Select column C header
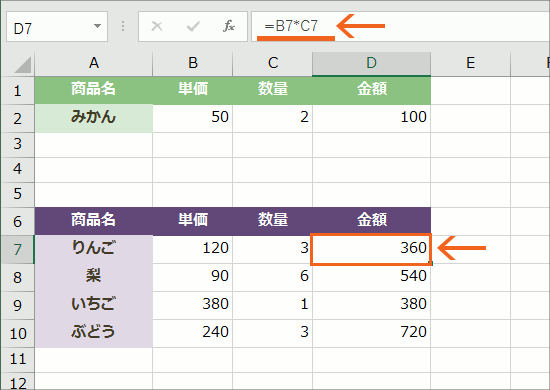 [273, 64]
